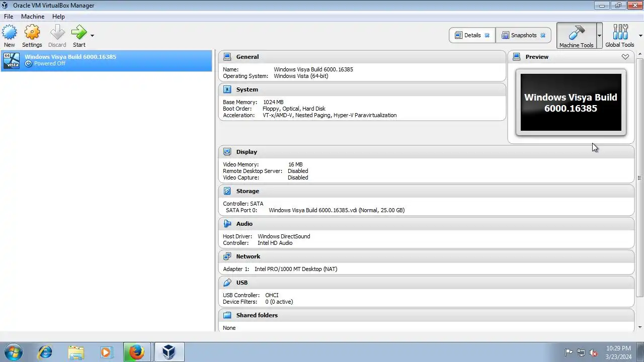Open the USB section header link
The height and width of the screenshot is (362, 644).
[x=242, y=283]
